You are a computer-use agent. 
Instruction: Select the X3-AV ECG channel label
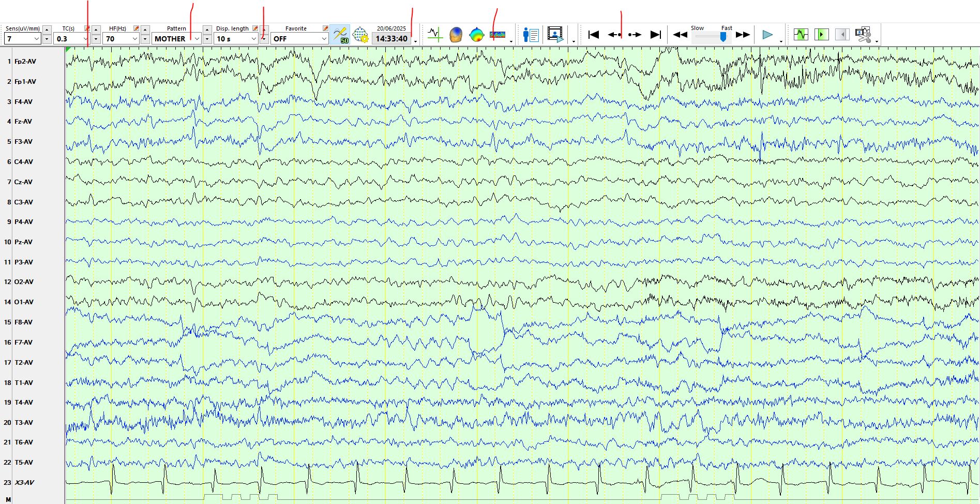24,483
